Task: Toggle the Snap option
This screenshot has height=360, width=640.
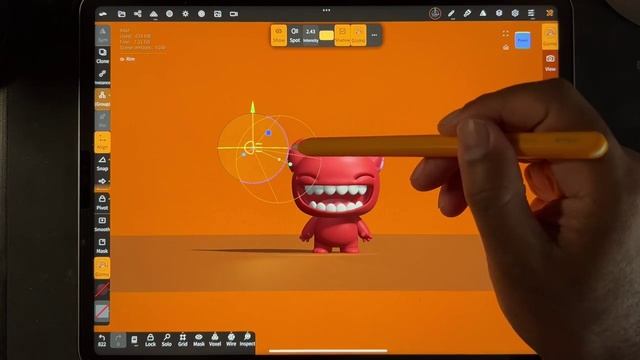Action: point(102,163)
